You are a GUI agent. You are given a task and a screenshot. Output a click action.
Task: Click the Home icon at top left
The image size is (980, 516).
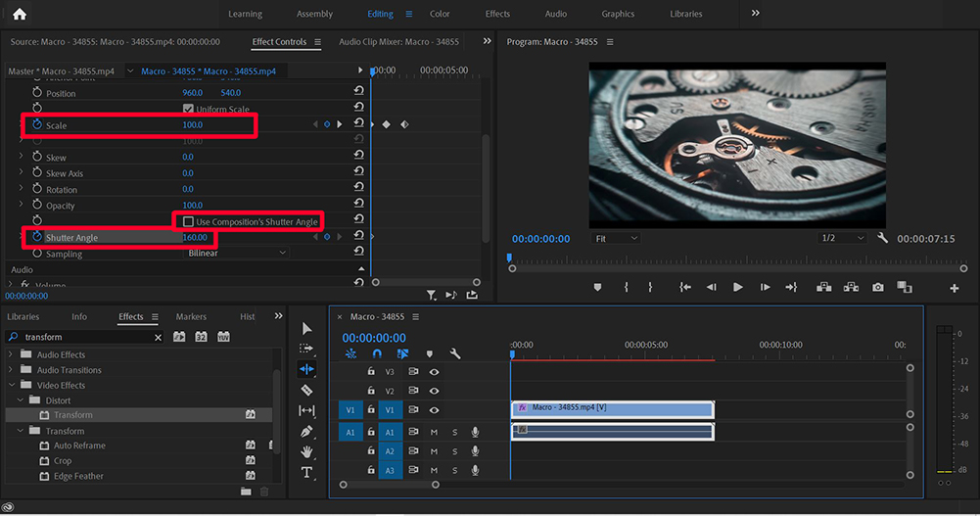click(x=20, y=14)
